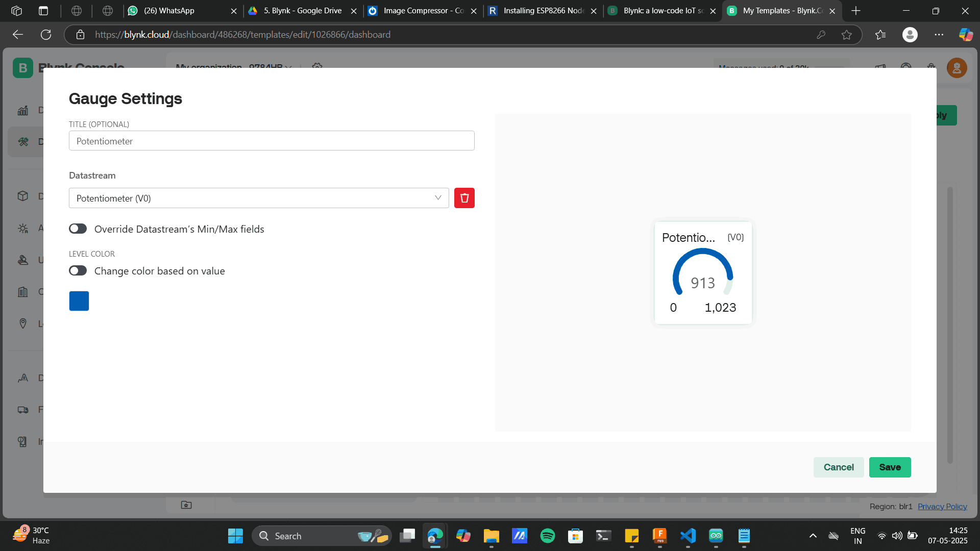Click the Windows taskbar Search box
The image size is (980, 551).
click(322, 536)
